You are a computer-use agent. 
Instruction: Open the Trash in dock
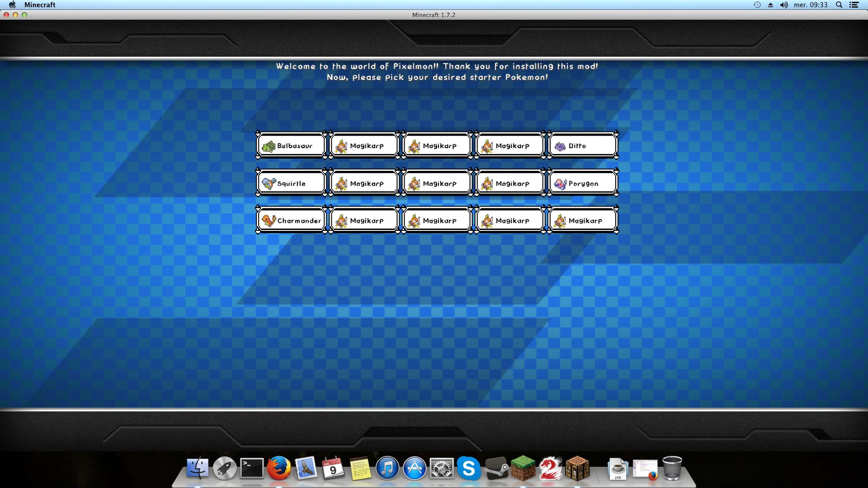click(672, 468)
